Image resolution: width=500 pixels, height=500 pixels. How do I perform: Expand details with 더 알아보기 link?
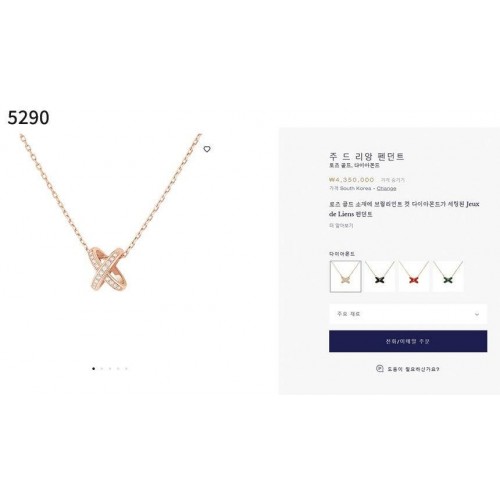click(x=341, y=226)
